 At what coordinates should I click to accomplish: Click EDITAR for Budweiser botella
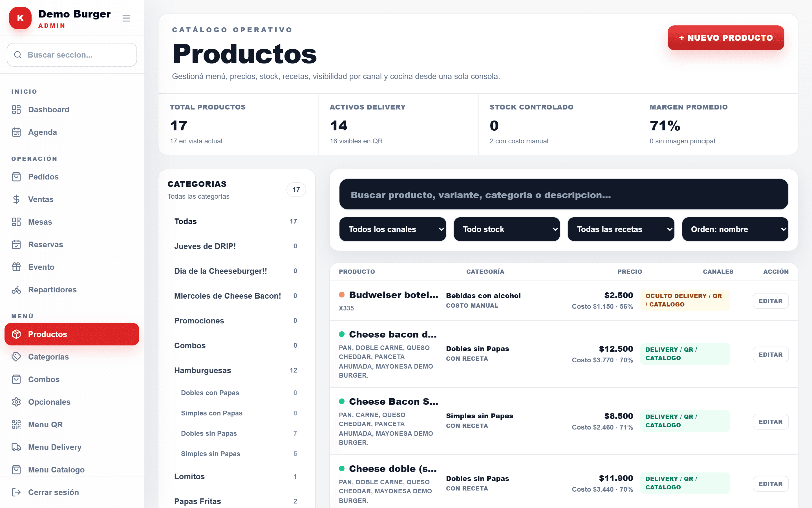click(x=770, y=301)
